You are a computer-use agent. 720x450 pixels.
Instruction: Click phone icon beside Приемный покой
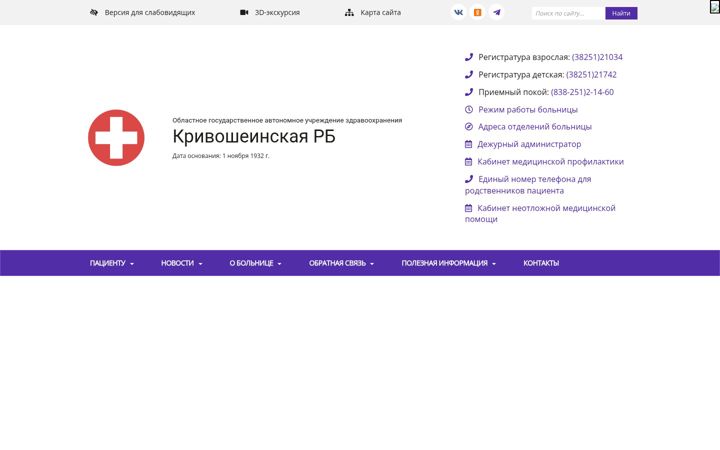pos(468,92)
